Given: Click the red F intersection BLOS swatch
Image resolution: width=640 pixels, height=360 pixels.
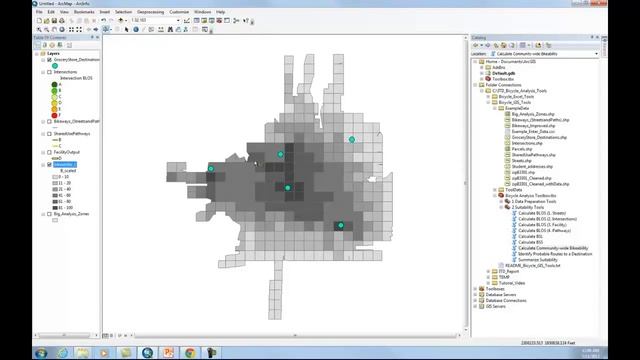Looking at the screenshot, I should (x=54, y=115).
